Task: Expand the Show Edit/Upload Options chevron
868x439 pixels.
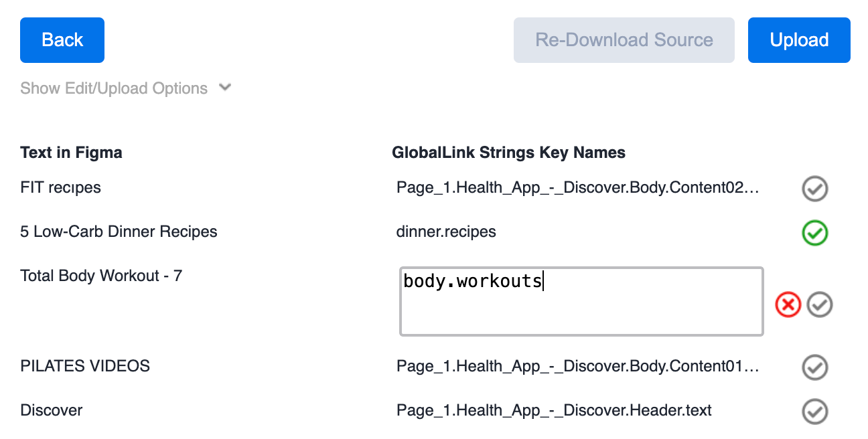Action: tap(225, 88)
